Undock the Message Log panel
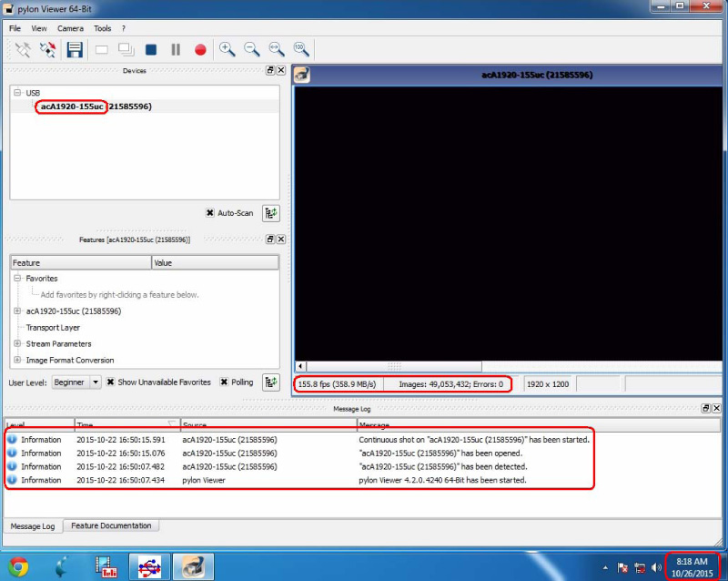The image size is (728, 581). pyautogui.click(x=706, y=408)
